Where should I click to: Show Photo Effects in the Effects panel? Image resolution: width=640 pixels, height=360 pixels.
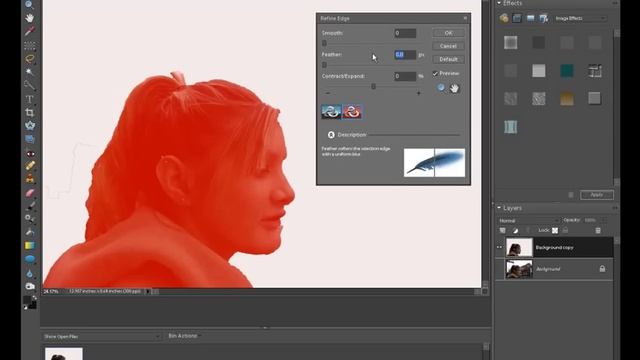point(530,18)
